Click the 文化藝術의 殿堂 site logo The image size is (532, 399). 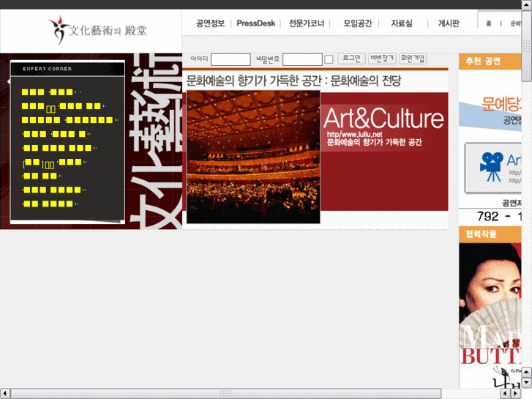(x=98, y=30)
